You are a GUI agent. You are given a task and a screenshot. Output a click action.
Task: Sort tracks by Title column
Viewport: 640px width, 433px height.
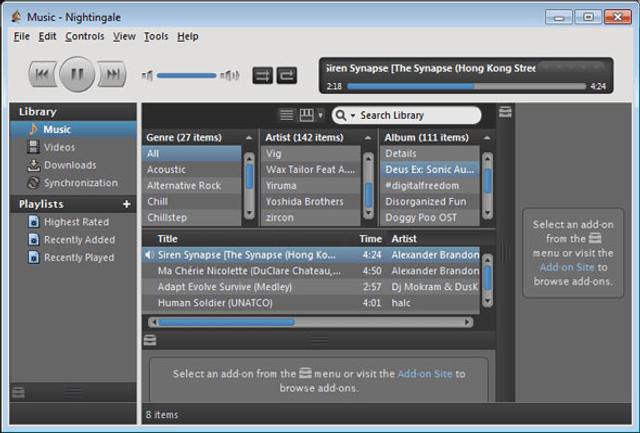click(249, 239)
